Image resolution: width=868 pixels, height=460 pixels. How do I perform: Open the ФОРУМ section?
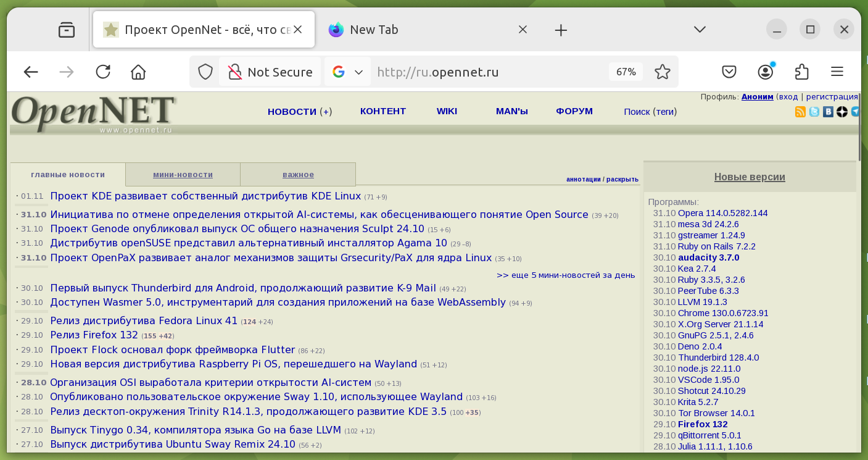574,111
